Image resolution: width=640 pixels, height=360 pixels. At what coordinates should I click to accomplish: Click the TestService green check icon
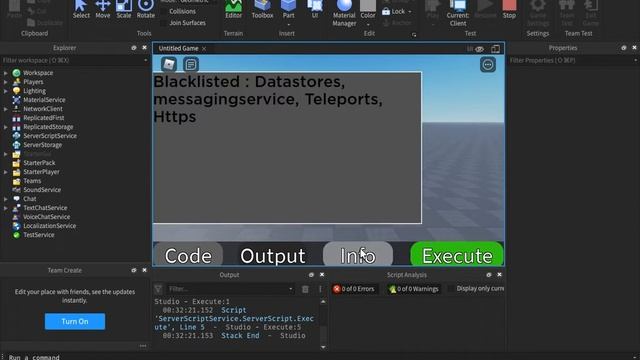(16, 235)
